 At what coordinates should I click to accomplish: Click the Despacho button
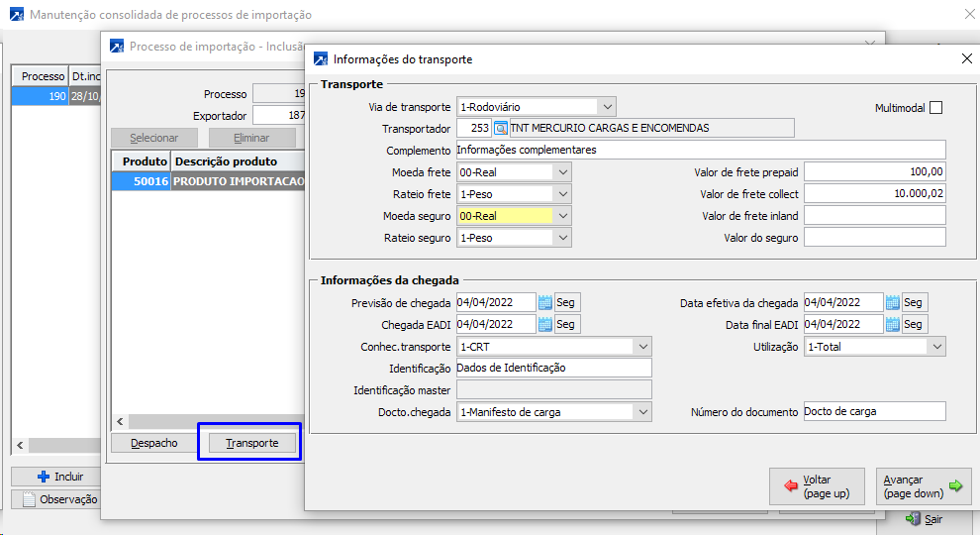coord(154,443)
